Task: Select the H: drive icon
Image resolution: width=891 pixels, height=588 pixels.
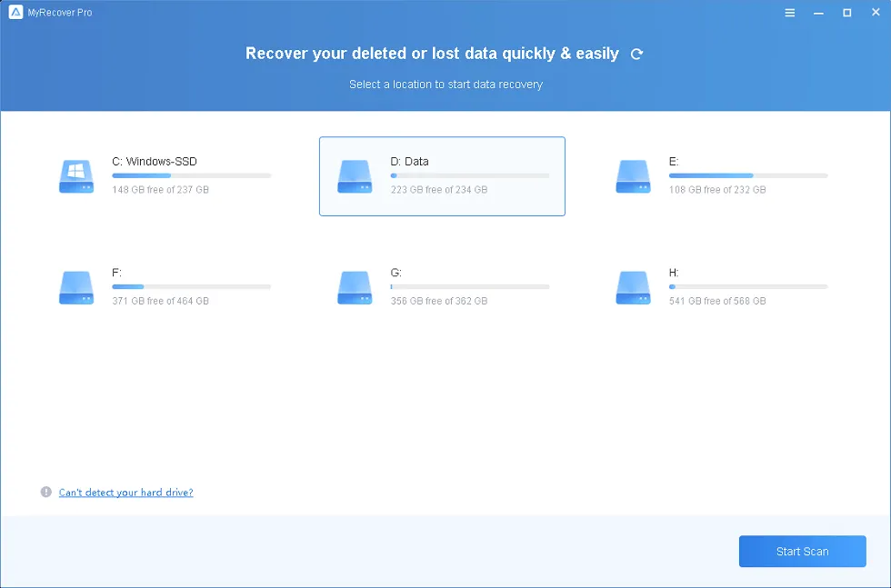Action: (633, 287)
